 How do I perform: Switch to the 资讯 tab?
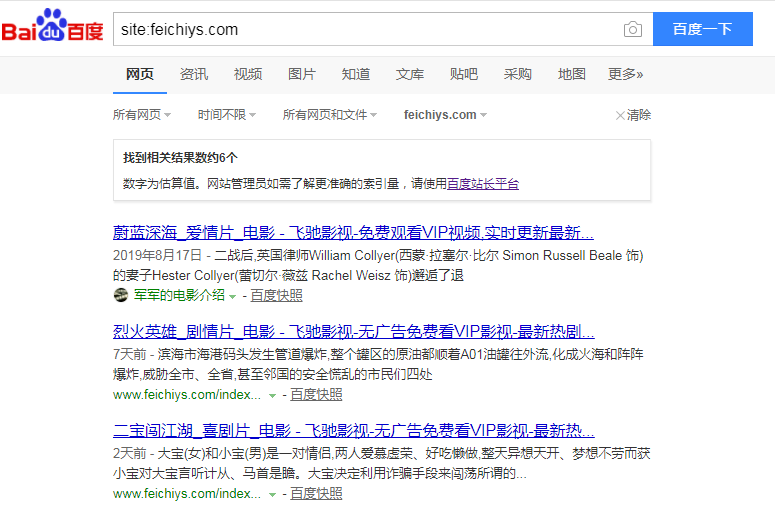click(194, 74)
